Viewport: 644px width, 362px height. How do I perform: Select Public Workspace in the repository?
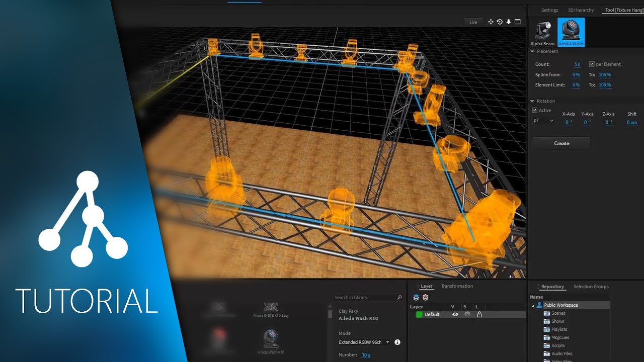(x=560, y=305)
